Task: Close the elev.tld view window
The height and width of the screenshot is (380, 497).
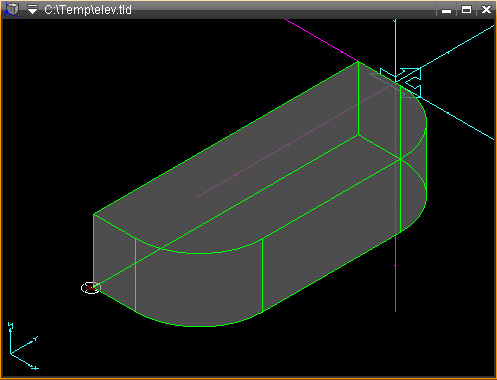Action: pos(486,10)
